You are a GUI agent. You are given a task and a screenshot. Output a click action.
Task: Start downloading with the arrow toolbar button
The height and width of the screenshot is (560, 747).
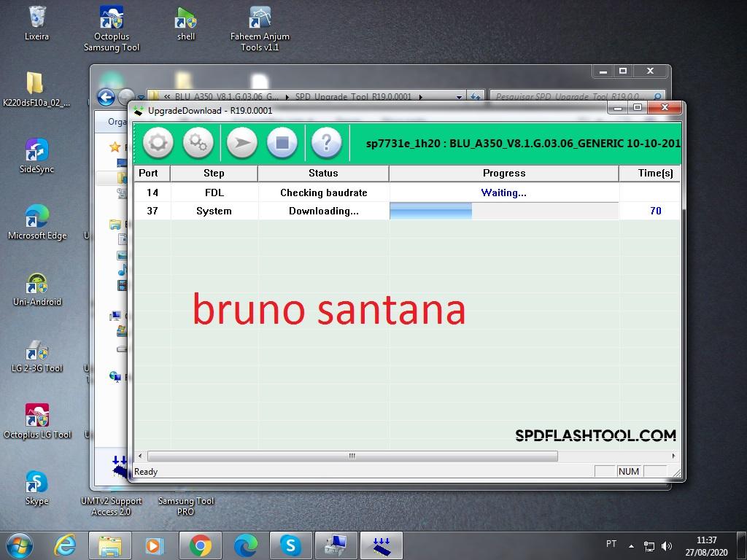tap(242, 142)
